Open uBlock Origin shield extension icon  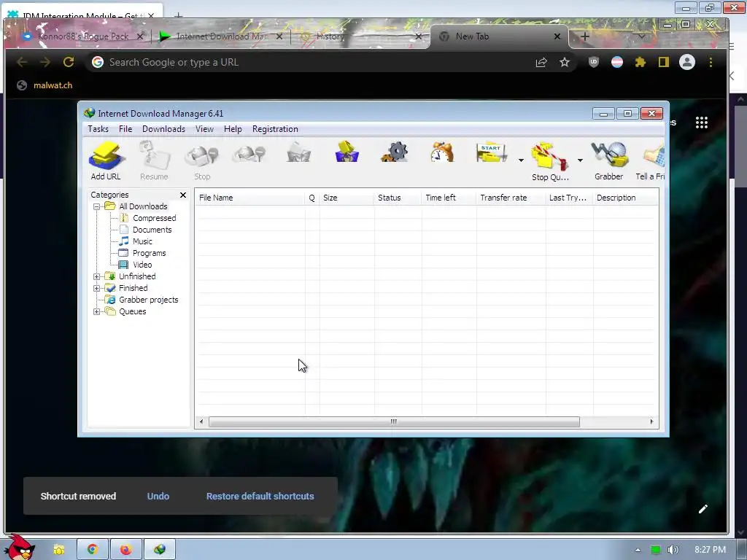coord(594,62)
